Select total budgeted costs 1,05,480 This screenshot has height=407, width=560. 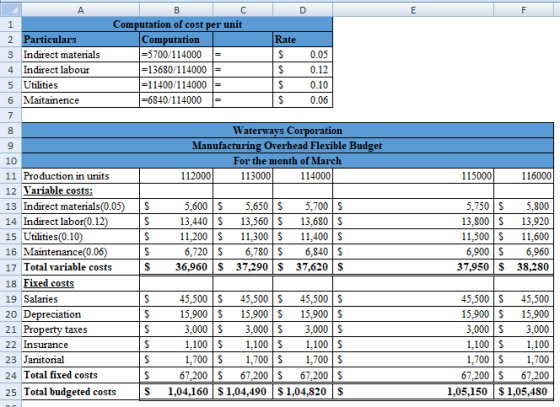(x=524, y=392)
